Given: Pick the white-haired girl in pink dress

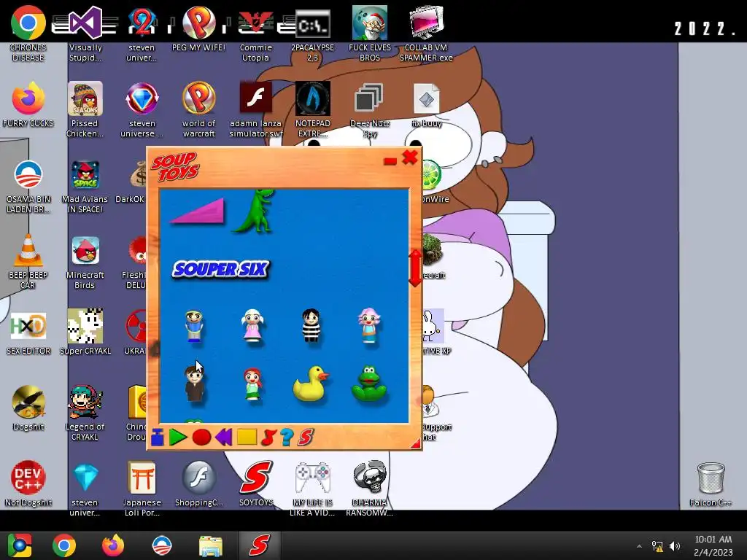Looking at the screenshot, I should point(253,326).
